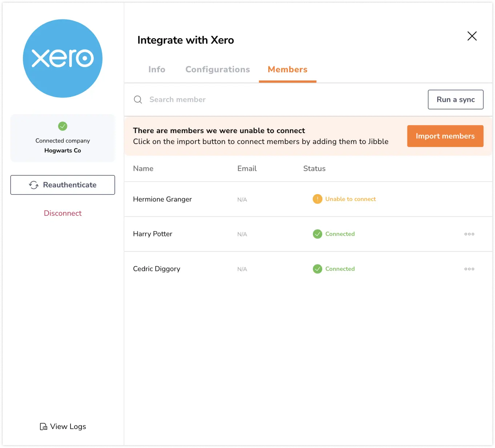Click Harry Potter's Connected status text
Screen dimensions: 495x448
point(340,234)
